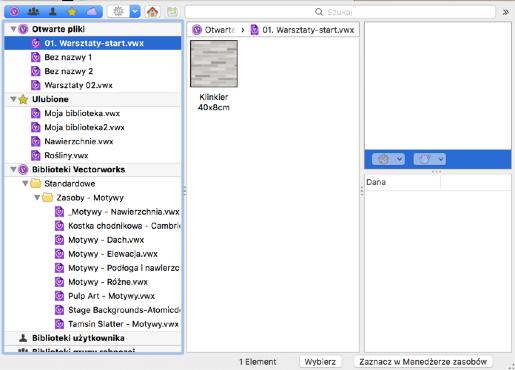Image resolution: width=515 pixels, height=370 pixels.
Task: Collapse the Ulubione section
Action: (13, 99)
